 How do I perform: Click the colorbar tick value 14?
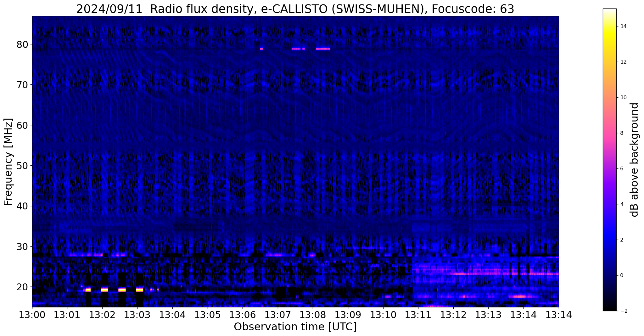click(x=623, y=26)
